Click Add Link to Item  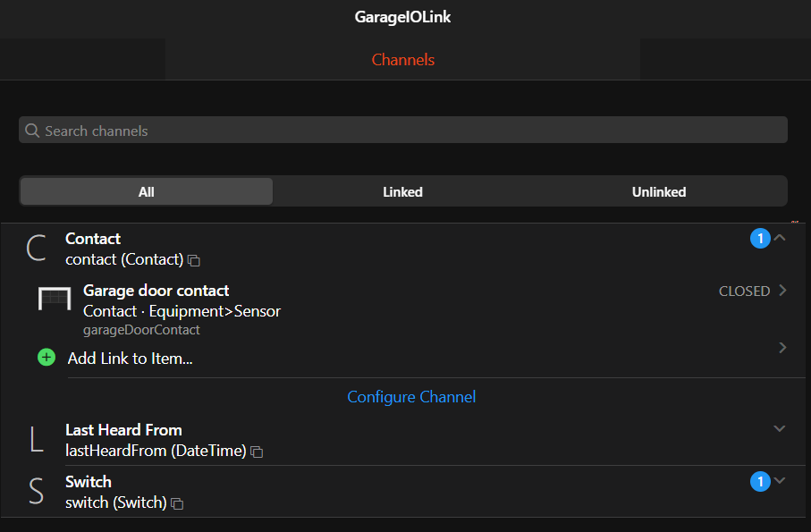pyautogui.click(x=131, y=359)
